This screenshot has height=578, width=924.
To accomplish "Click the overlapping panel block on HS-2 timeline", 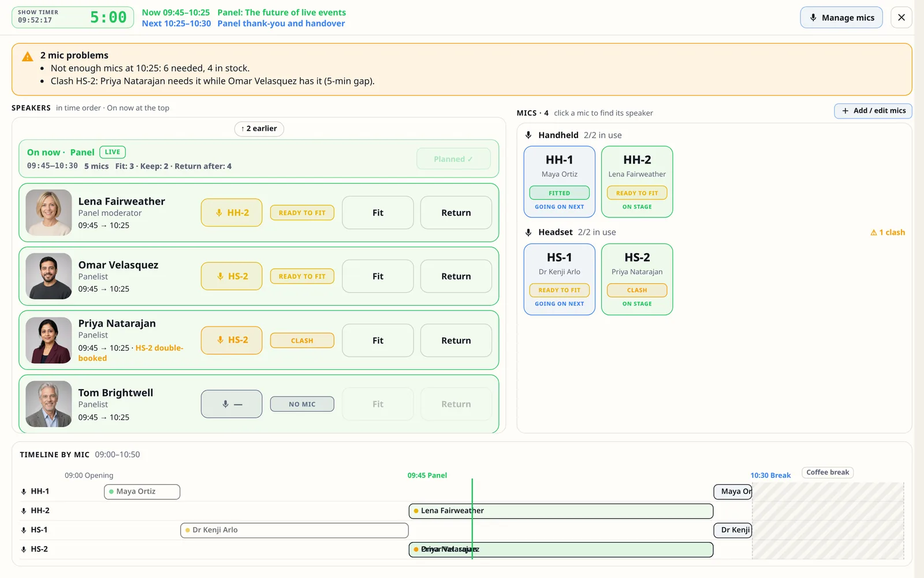I will pos(561,550).
